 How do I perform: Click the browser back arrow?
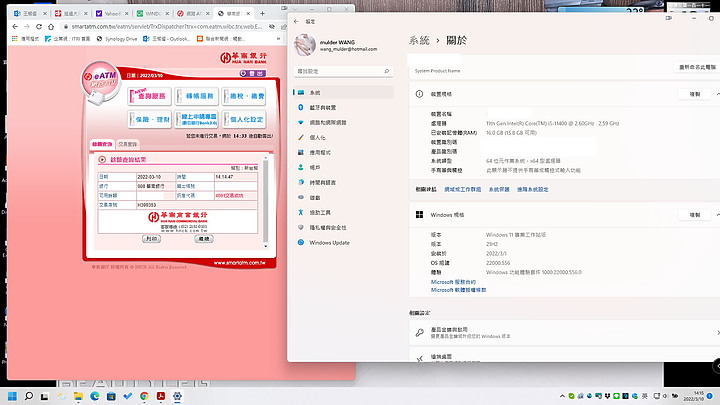point(15,27)
